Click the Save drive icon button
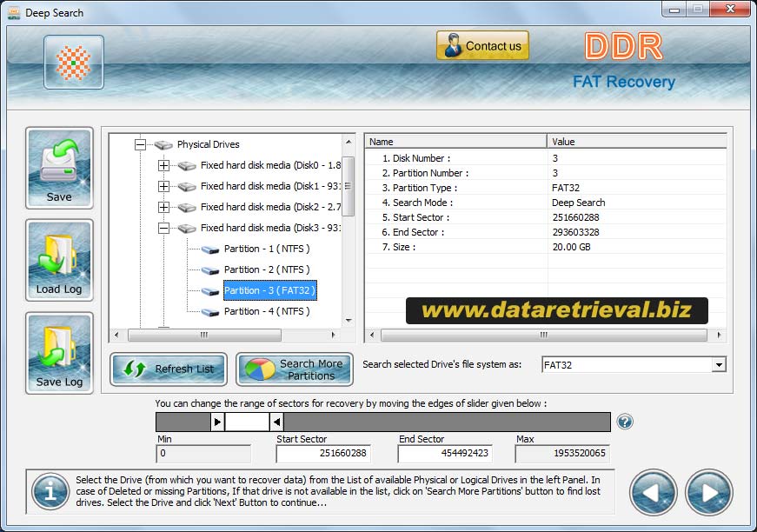Image resolution: width=757 pixels, height=532 pixels. pos(59,168)
